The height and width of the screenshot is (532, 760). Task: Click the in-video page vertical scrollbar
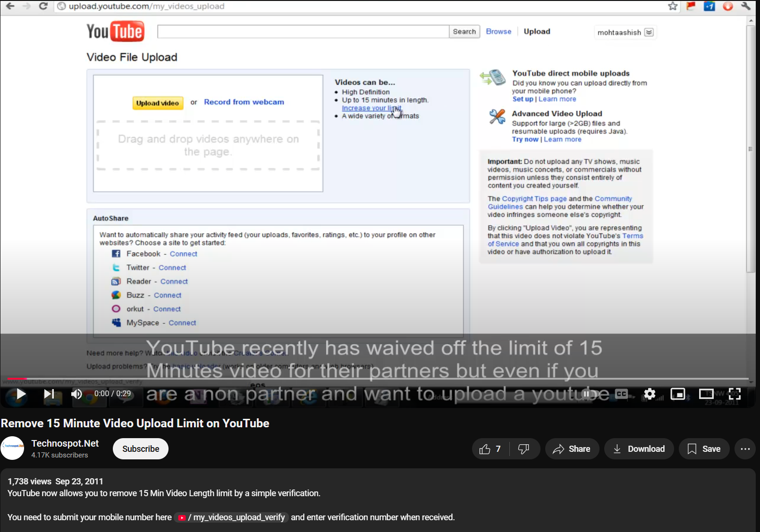[x=751, y=149]
